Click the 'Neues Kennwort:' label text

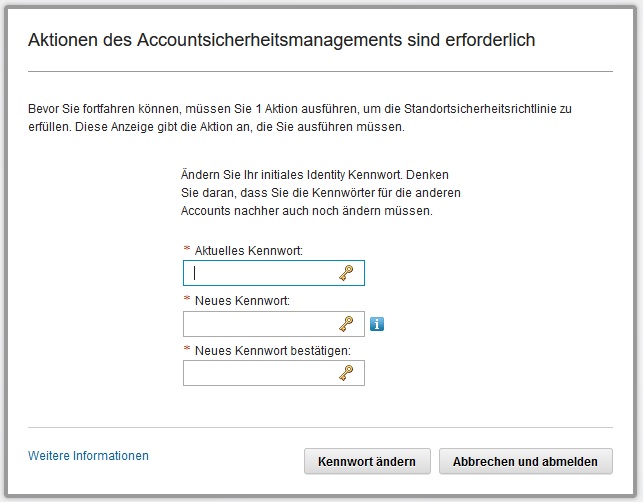[x=242, y=300]
